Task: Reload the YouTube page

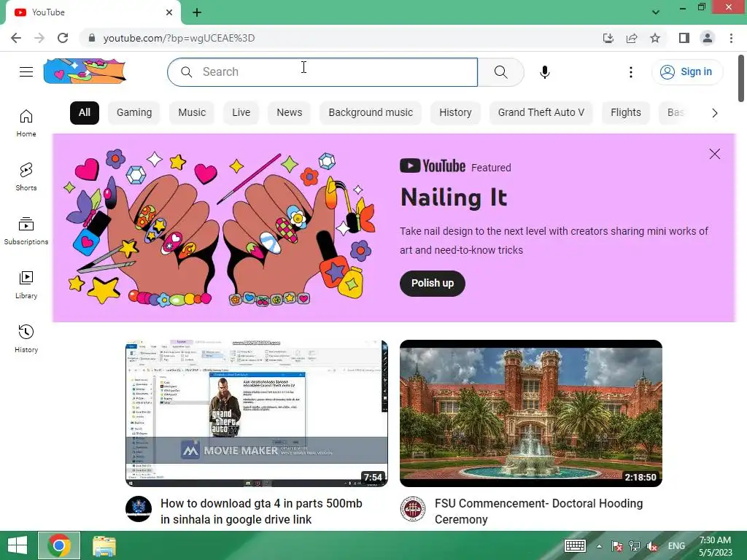Action: pyautogui.click(x=63, y=38)
